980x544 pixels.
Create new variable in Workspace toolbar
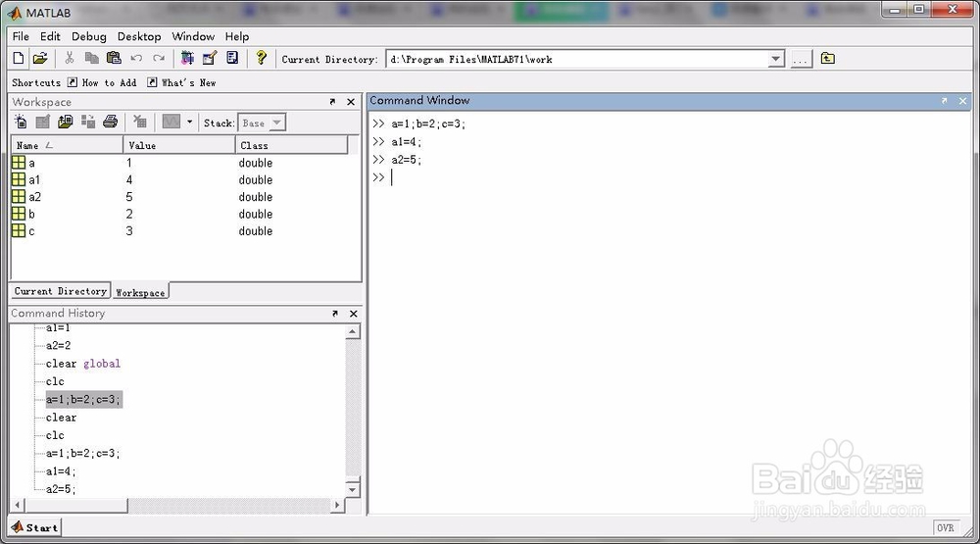click(x=21, y=122)
